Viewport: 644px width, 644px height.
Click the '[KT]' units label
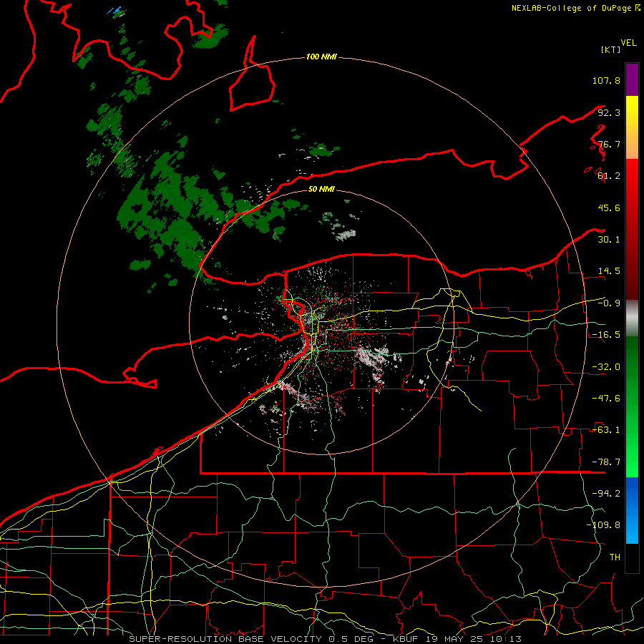[611, 49]
